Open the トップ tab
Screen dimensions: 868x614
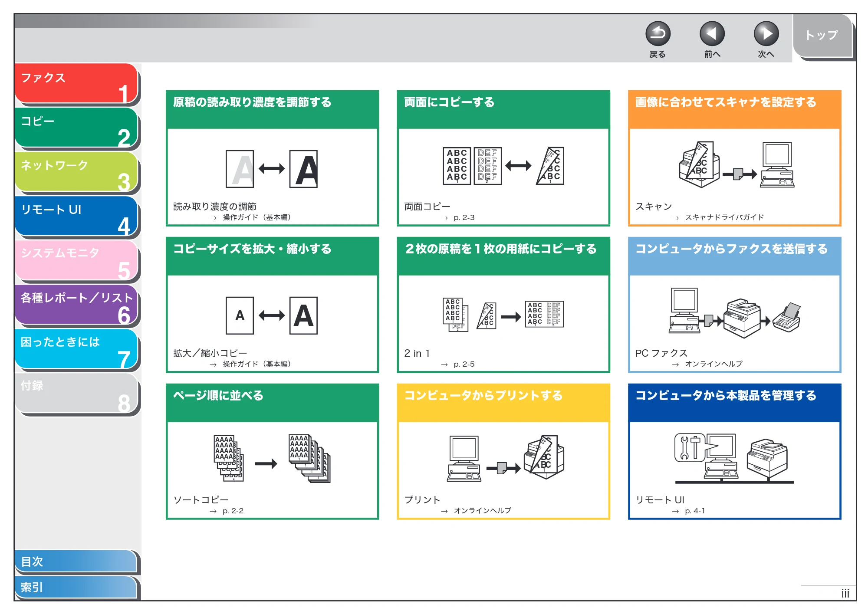click(x=822, y=36)
